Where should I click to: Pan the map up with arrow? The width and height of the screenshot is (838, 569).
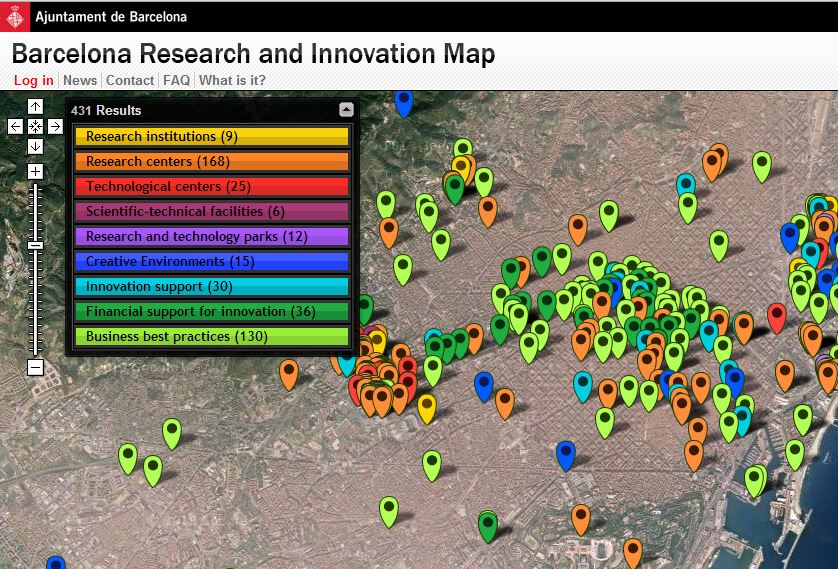35,107
